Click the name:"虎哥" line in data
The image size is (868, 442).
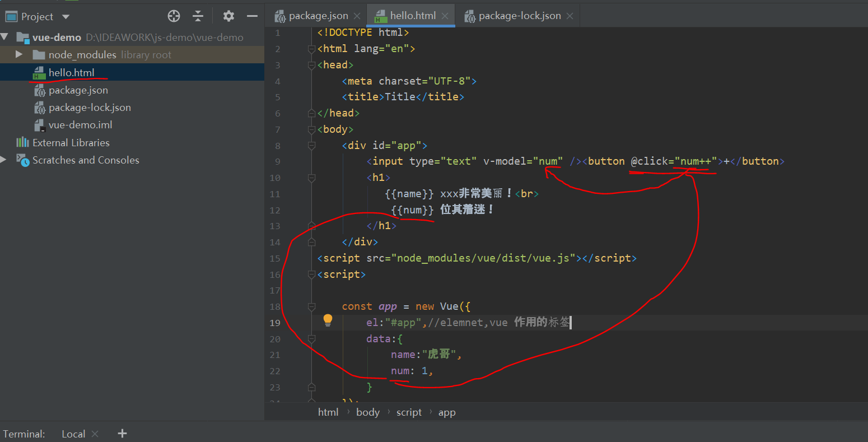coord(426,355)
